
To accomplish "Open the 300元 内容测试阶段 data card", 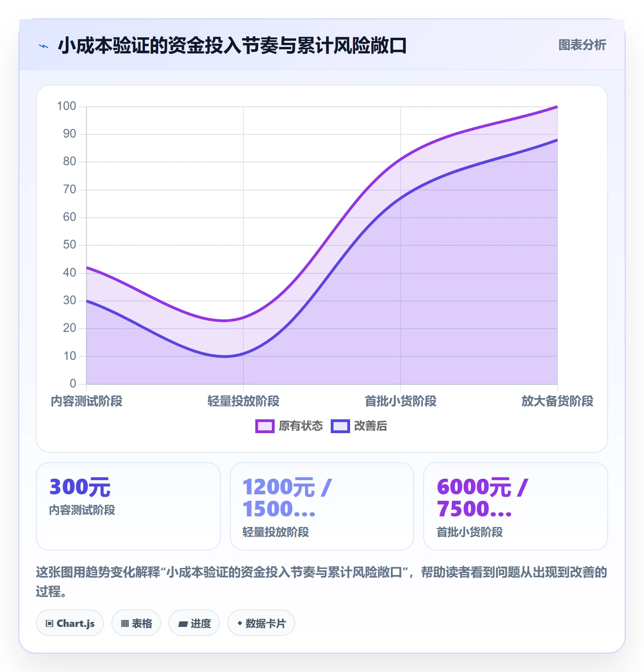I will [x=128, y=506].
